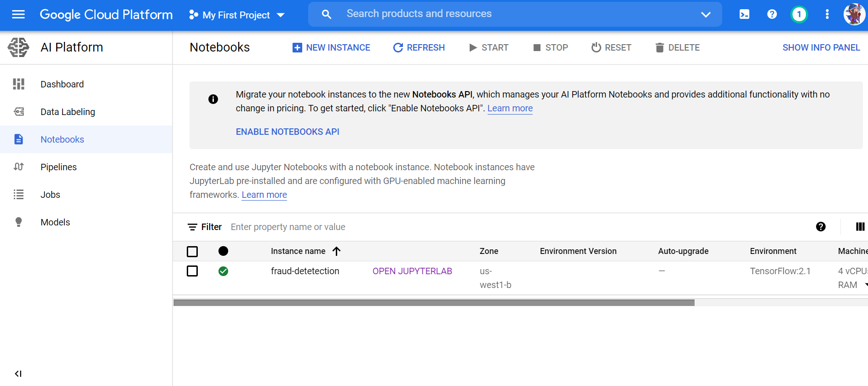This screenshot has width=868, height=386.
Task: Click the info icon in migration banner
Action: (213, 99)
